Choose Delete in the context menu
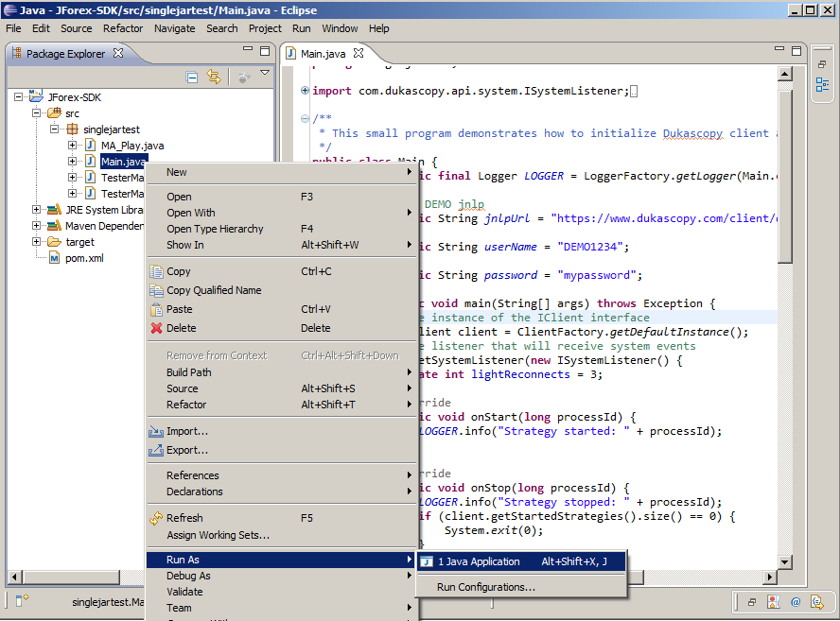 point(282,328)
